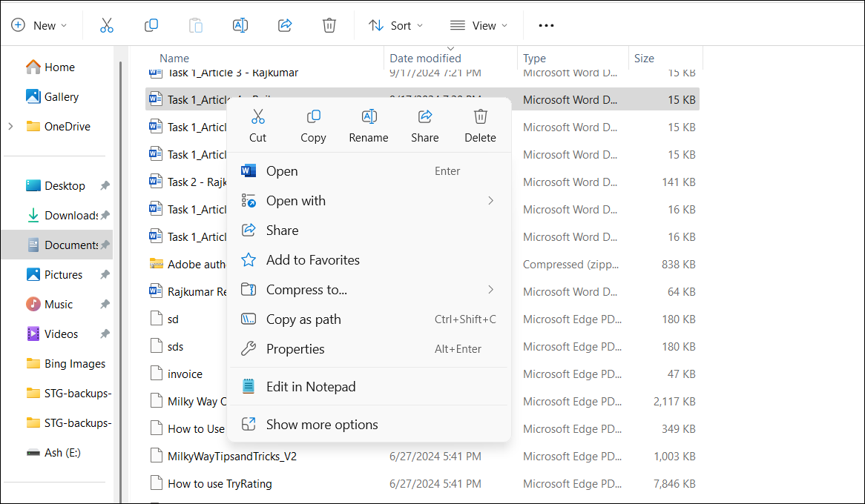Select Properties from the context menu
This screenshot has width=865, height=504.
(x=295, y=349)
